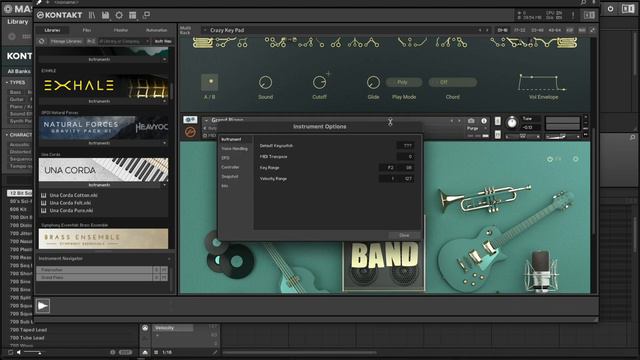Toggle the Poly play mode button
The width and height of the screenshot is (640, 360).
pos(403,82)
